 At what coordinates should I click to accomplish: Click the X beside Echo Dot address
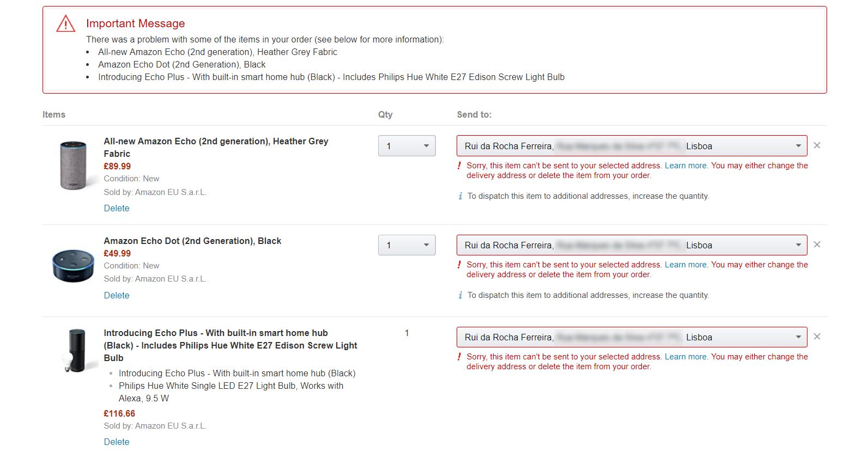pyautogui.click(x=817, y=245)
